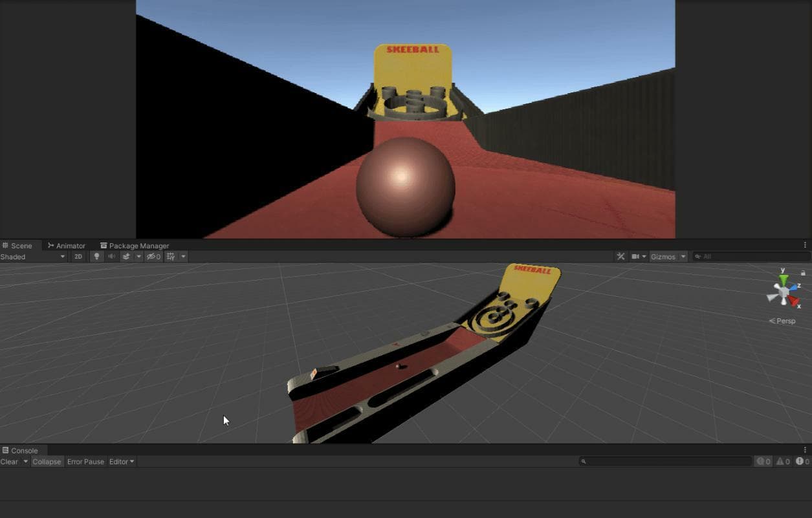Click the Console search field
Screen dimensions: 812x518
(666, 462)
